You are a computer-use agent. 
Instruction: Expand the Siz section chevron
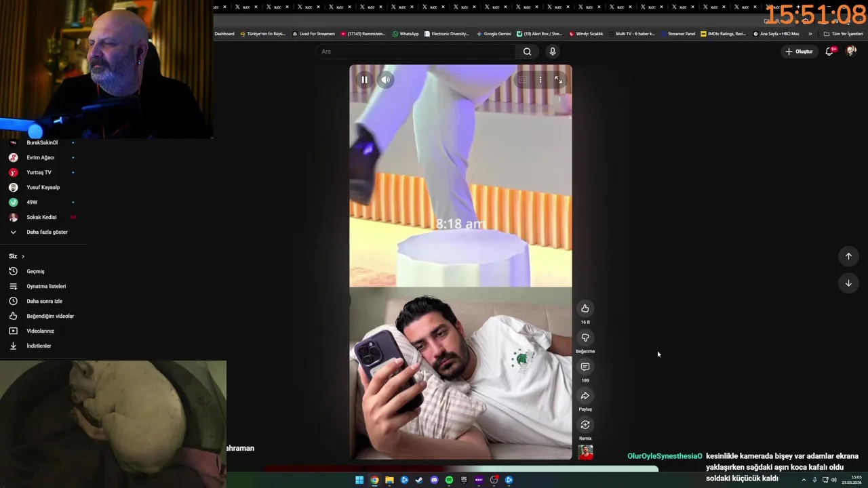[23, 256]
